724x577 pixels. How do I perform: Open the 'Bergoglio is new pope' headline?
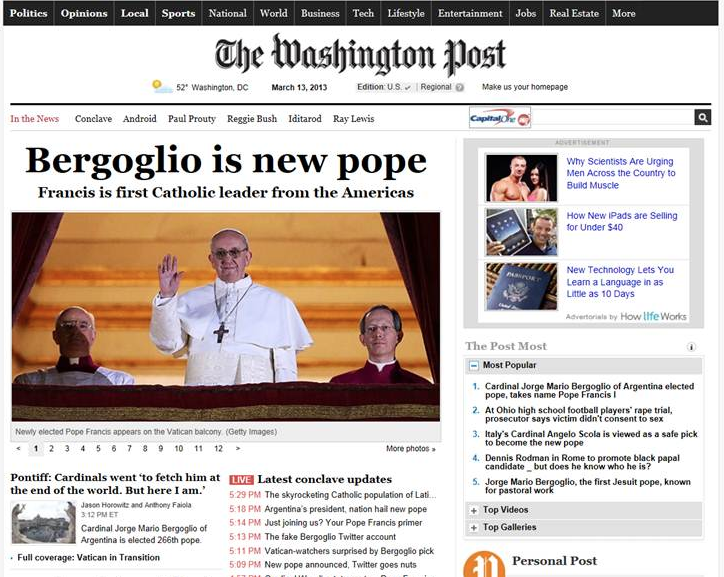coord(225,161)
